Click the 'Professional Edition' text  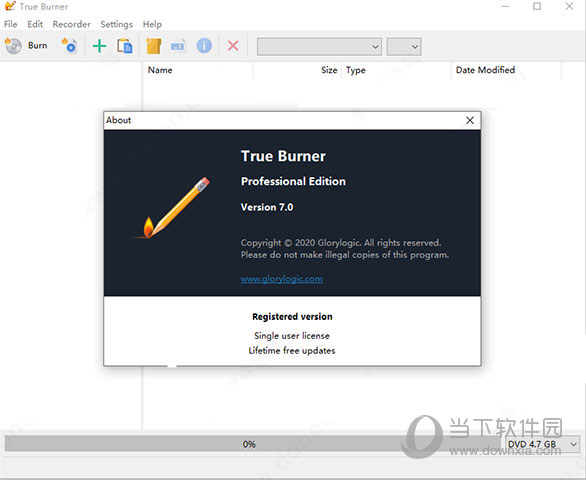point(293,181)
